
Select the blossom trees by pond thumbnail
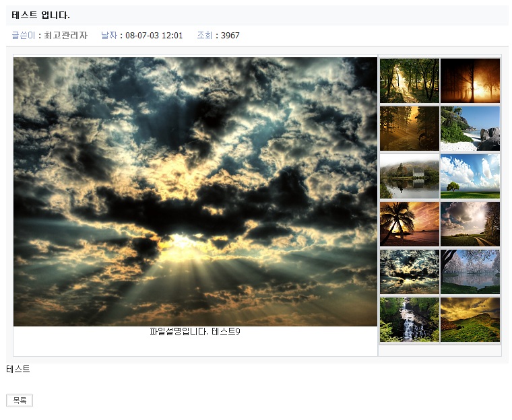pos(470,272)
